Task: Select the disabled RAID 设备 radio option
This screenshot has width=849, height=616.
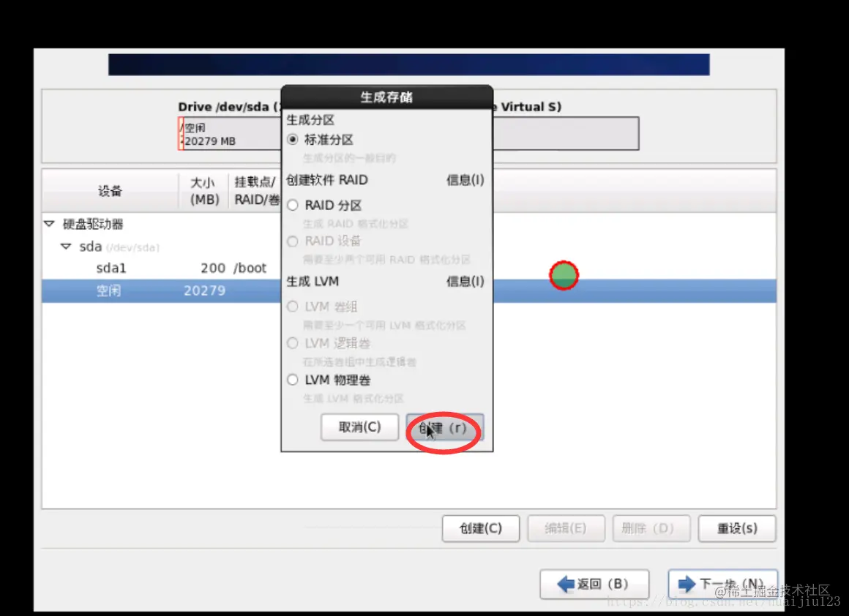Action: [293, 241]
